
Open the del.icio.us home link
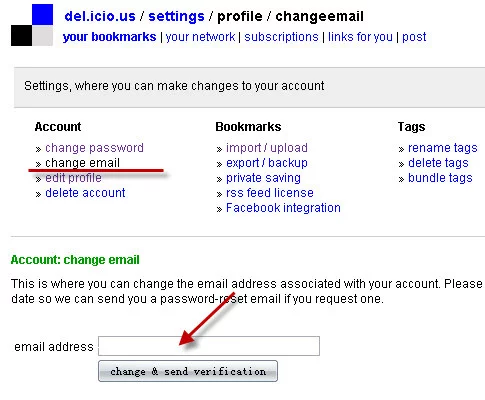[100, 16]
